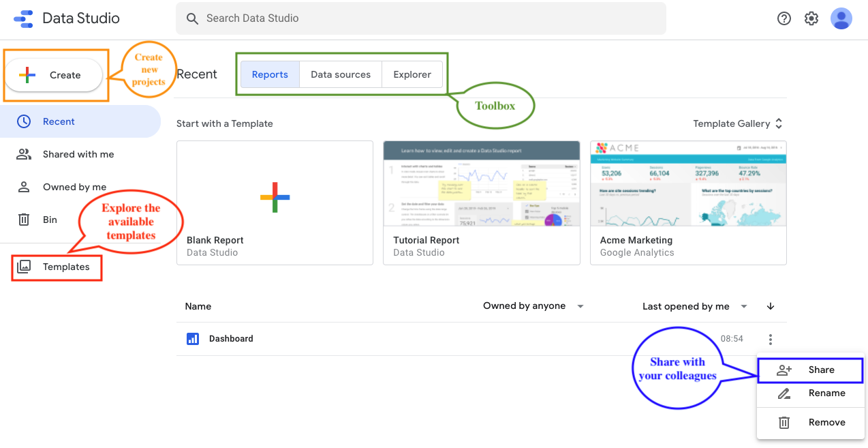The image size is (868, 448).
Task: Open the Template Gallery dropdown
Action: click(738, 123)
